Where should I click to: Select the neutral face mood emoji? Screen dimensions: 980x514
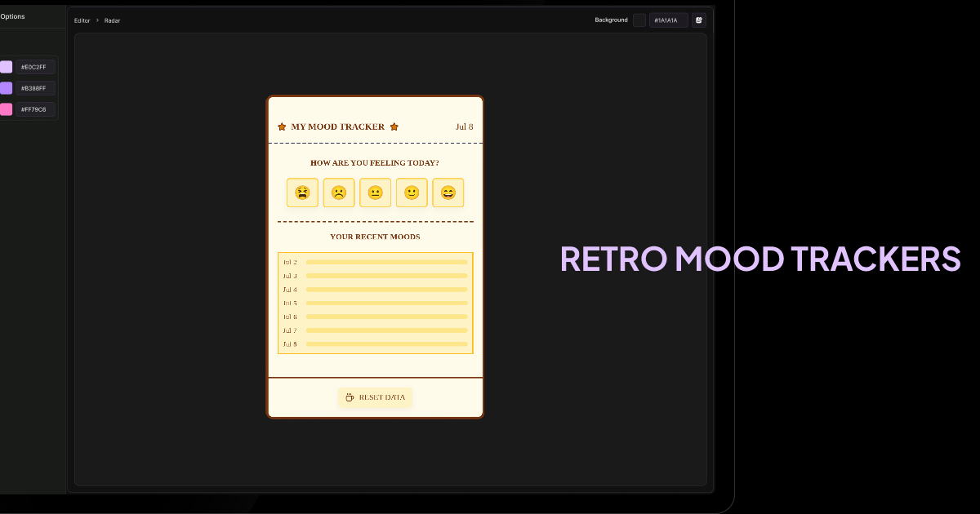click(375, 193)
